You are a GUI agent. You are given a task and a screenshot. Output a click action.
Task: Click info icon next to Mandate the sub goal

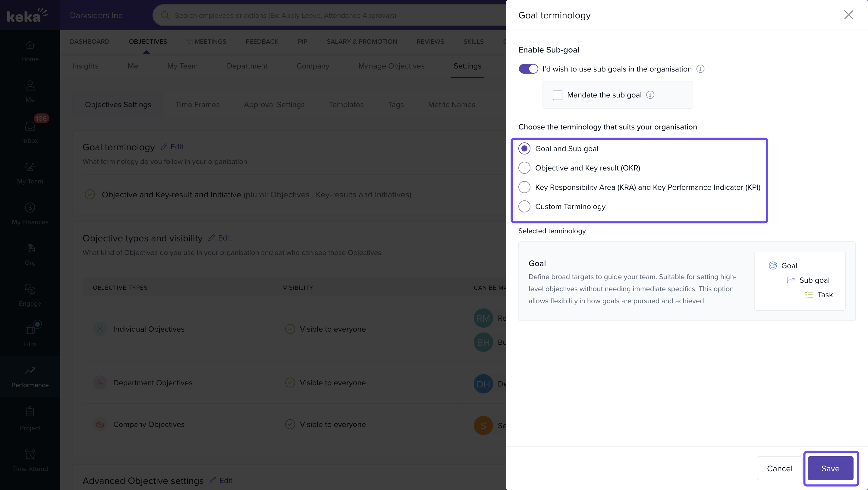pos(650,95)
